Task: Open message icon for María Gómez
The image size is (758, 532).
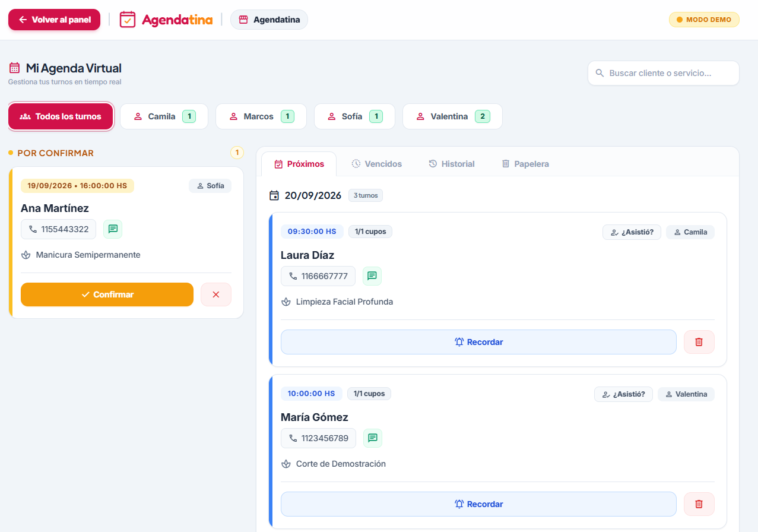Action: coord(373,438)
